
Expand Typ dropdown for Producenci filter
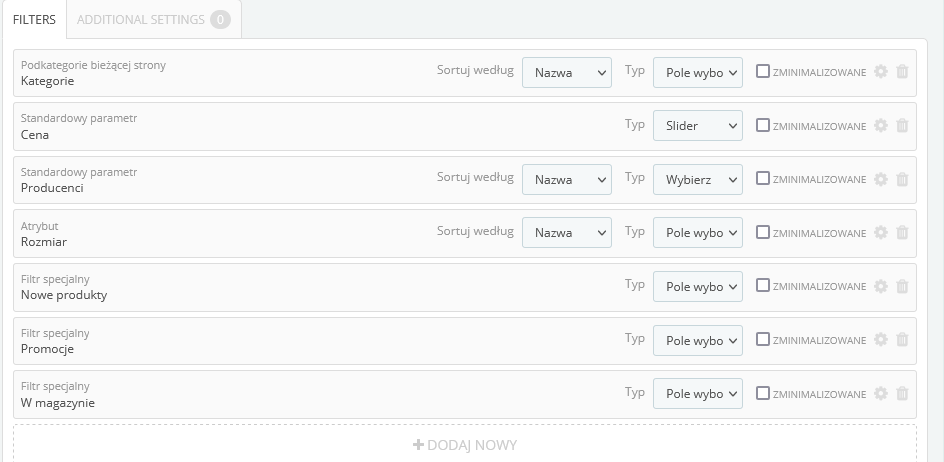point(698,180)
